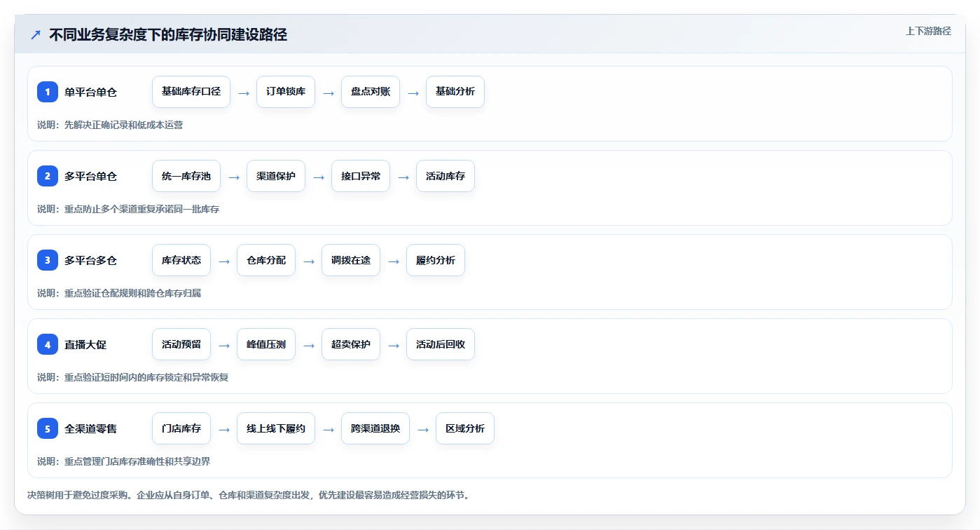Viewport: 980px width, 530px height.
Task: Select the 活动库存 step
Action: point(446,176)
